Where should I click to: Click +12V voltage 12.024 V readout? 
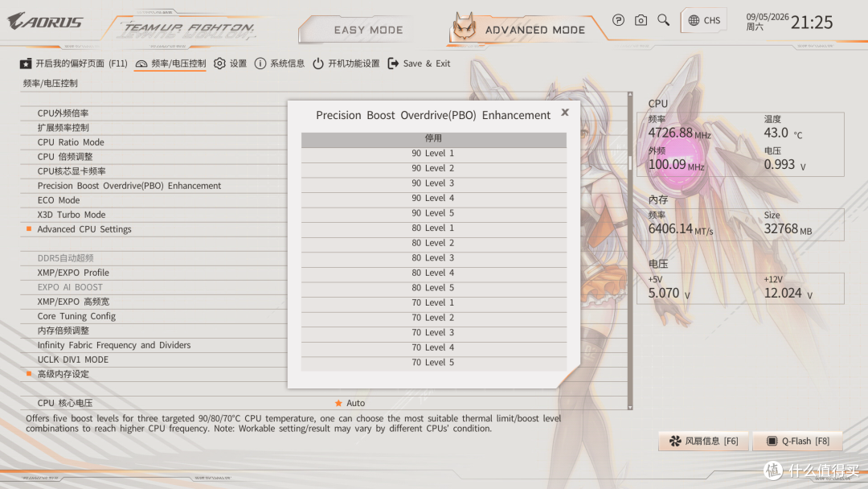(788, 293)
